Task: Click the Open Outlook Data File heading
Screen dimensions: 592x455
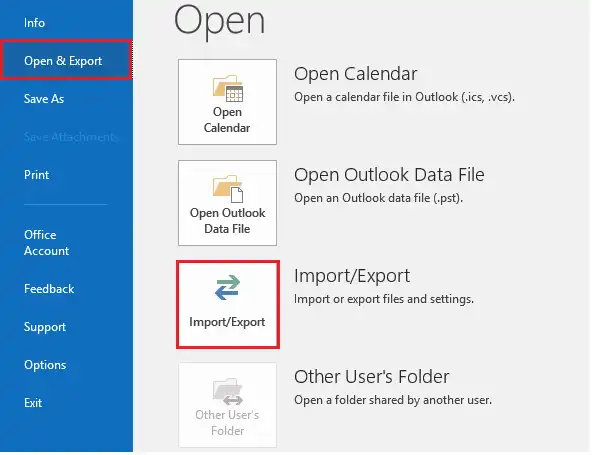Action: 389,175
